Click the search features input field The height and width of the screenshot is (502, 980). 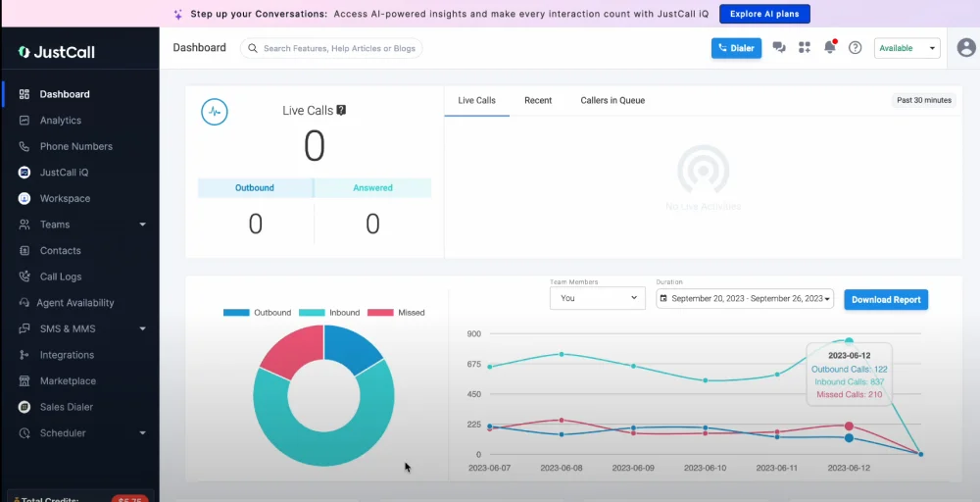[x=331, y=48]
